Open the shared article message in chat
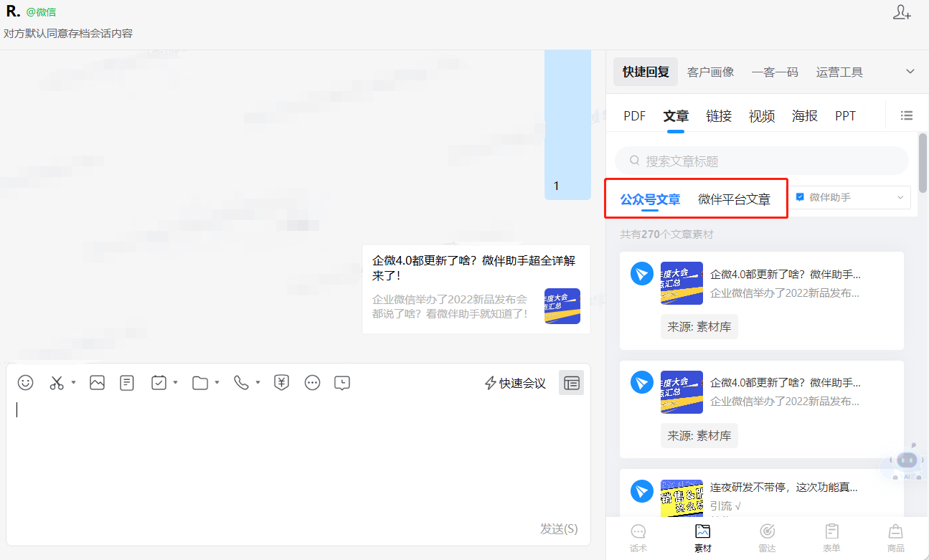The height and width of the screenshot is (560, 929). (476, 289)
